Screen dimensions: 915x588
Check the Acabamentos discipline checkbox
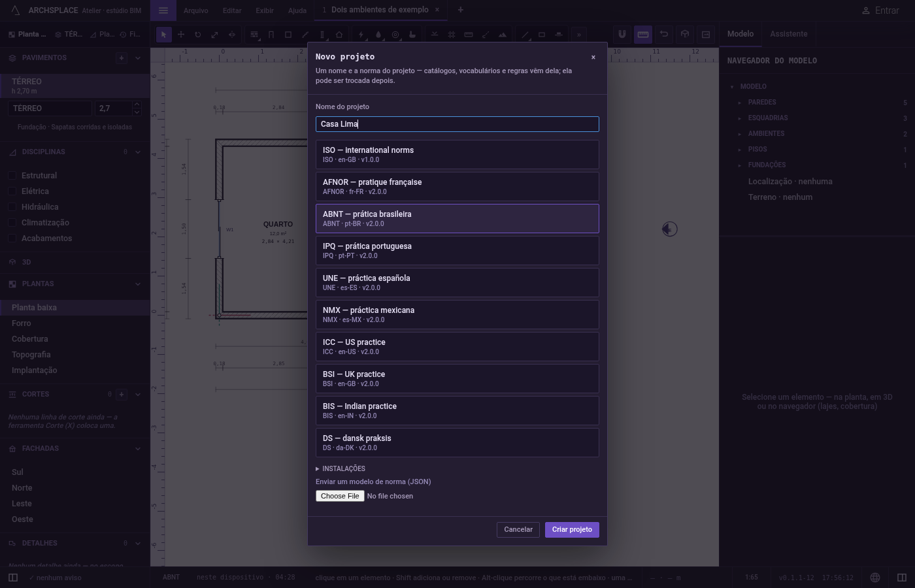(12, 238)
